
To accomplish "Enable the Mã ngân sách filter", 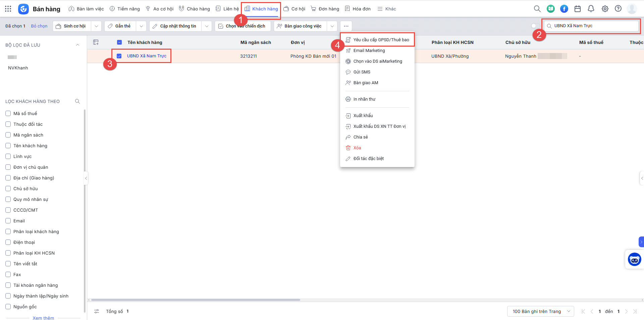I will tap(8, 135).
